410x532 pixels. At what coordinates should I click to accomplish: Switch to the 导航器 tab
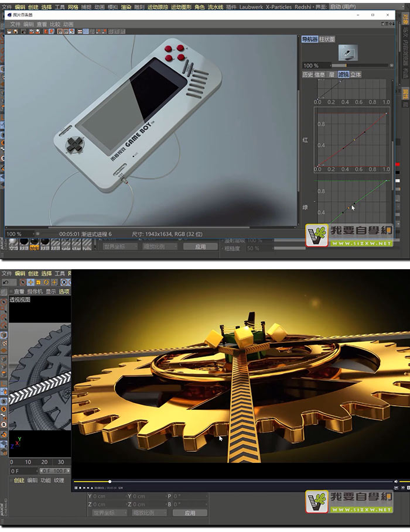[309, 39]
